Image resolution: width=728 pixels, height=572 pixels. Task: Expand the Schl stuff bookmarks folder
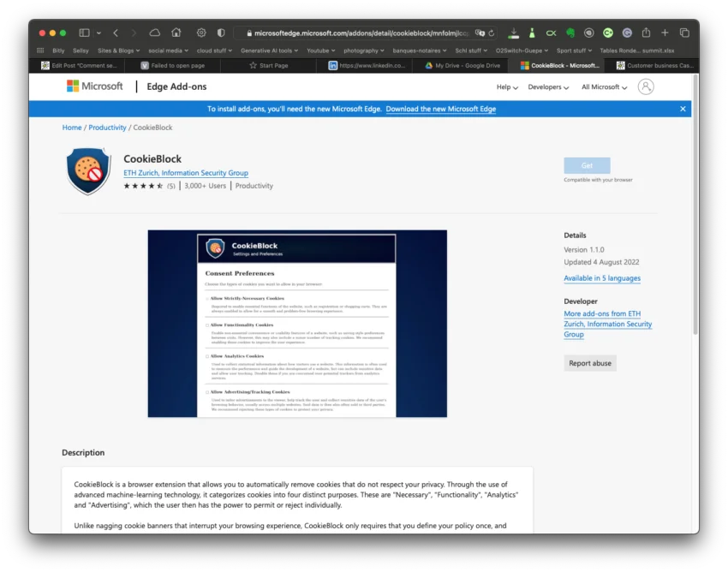coord(471,51)
